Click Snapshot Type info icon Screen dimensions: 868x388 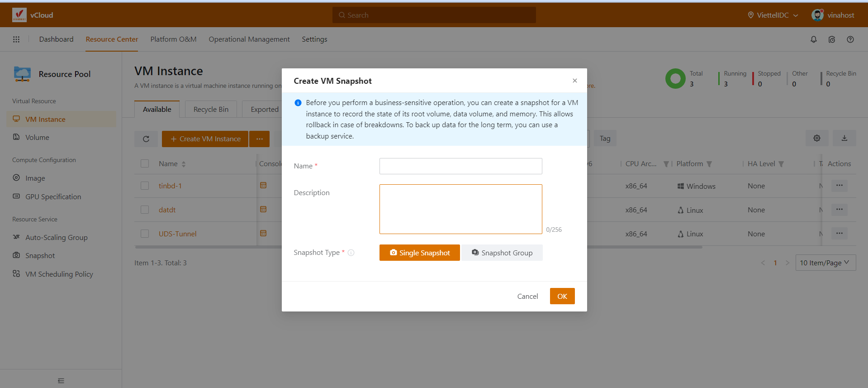click(351, 253)
